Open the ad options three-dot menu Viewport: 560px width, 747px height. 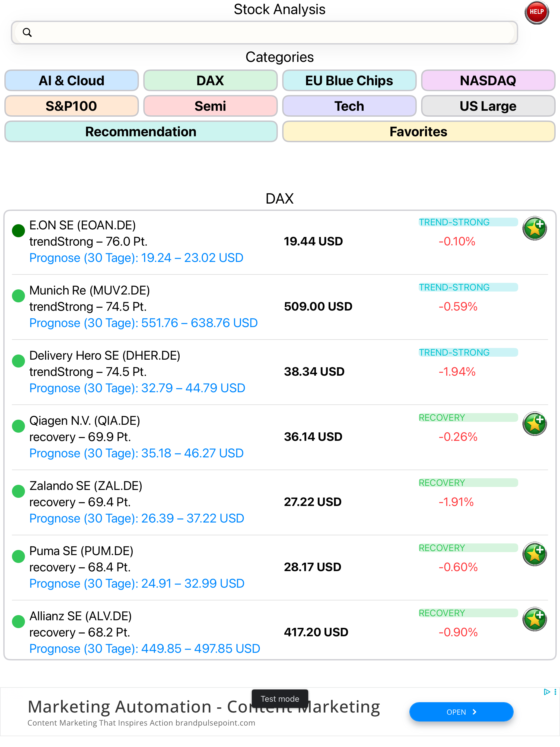tap(555, 692)
